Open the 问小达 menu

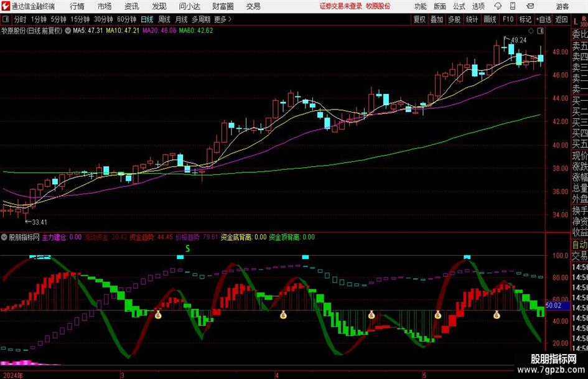point(189,6)
